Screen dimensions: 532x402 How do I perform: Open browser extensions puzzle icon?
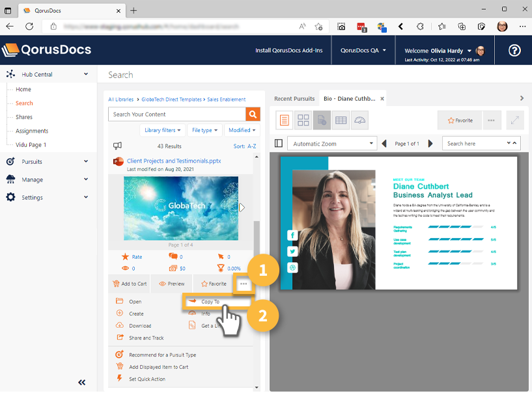(x=420, y=27)
